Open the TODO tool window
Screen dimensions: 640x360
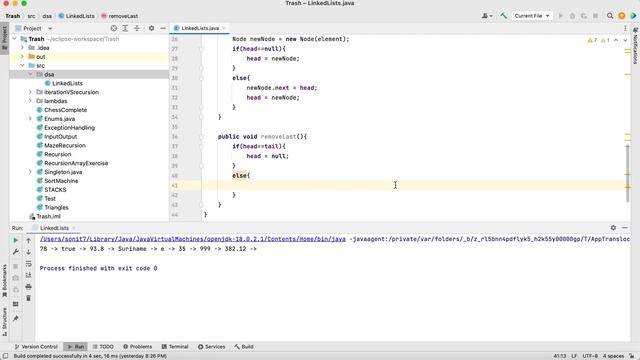coord(103,347)
